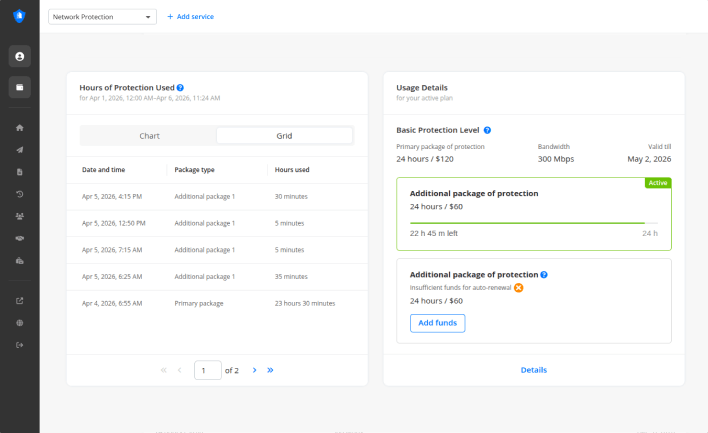This screenshot has width=708, height=433.
Task: Click the external link icon in sidebar
Action: [20, 300]
